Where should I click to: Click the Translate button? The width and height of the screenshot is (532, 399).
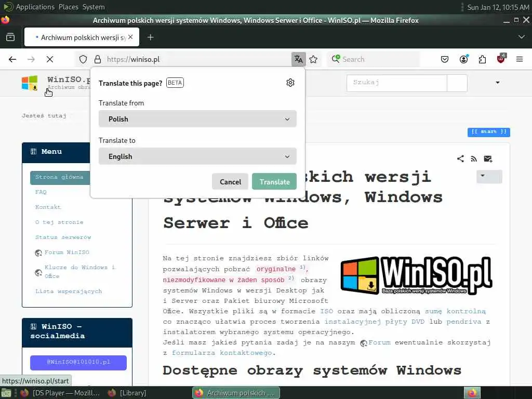tap(274, 181)
